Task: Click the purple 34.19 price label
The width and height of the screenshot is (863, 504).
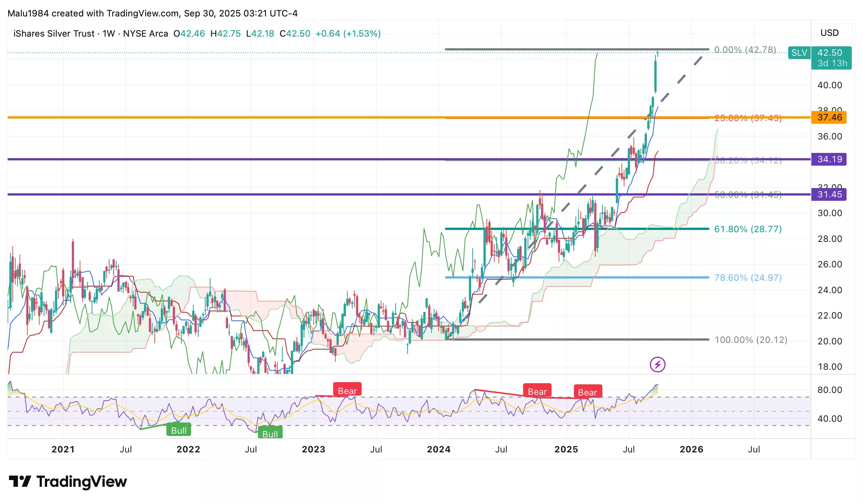Action: click(829, 159)
